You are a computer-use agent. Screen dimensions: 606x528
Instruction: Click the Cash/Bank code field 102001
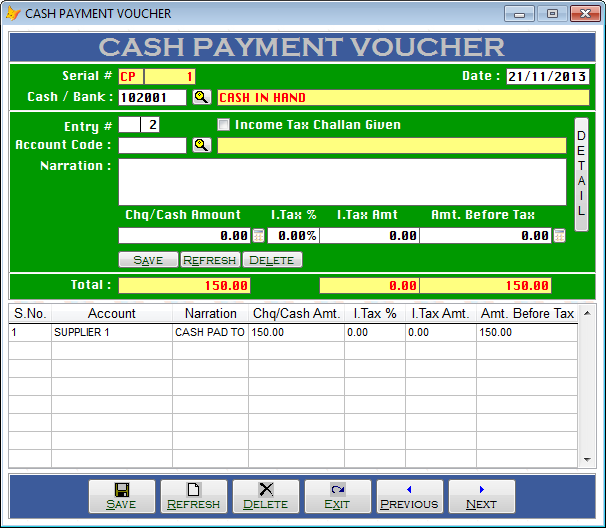152,97
